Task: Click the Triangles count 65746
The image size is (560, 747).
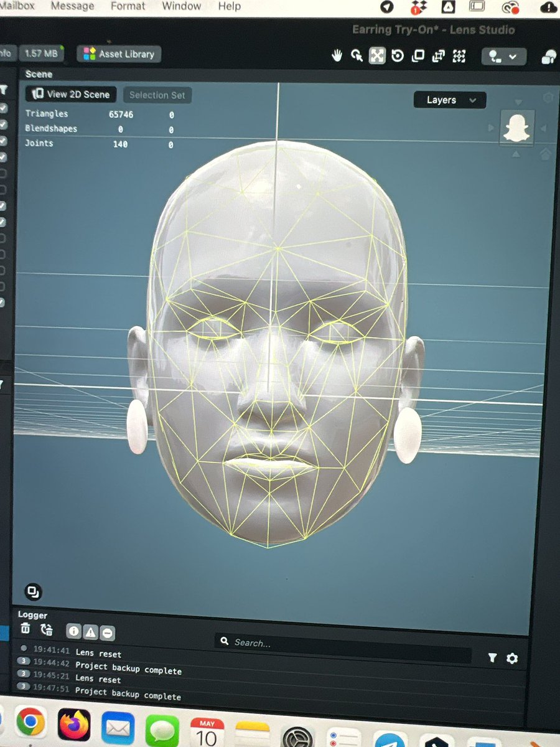Action: 121,115
